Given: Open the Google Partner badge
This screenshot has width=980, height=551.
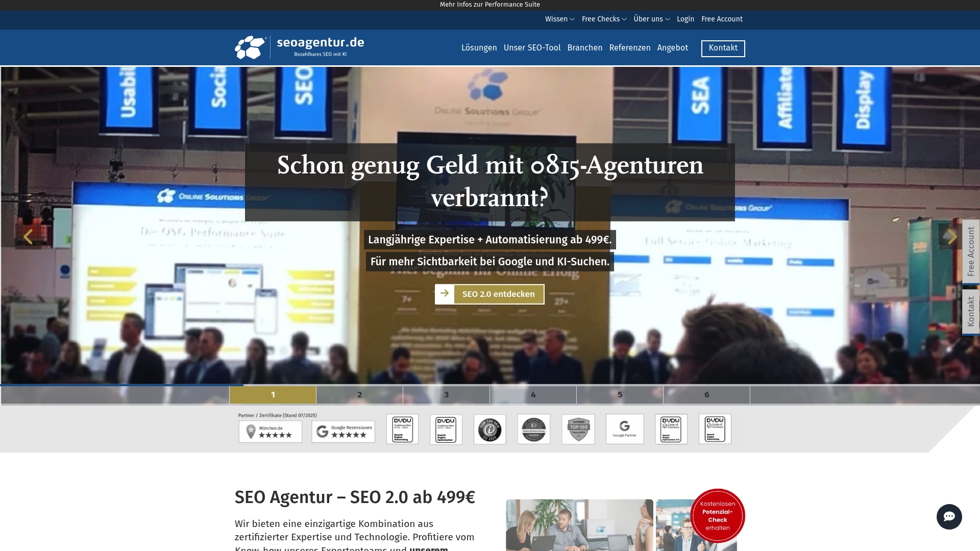Looking at the screenshot, I should click(x=624, y=429).
